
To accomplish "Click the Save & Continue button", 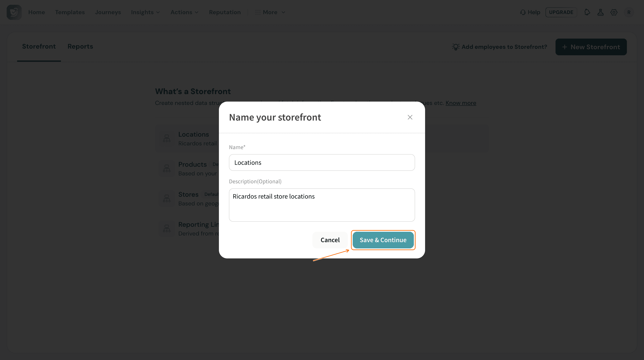I will (x=383, y=240).
